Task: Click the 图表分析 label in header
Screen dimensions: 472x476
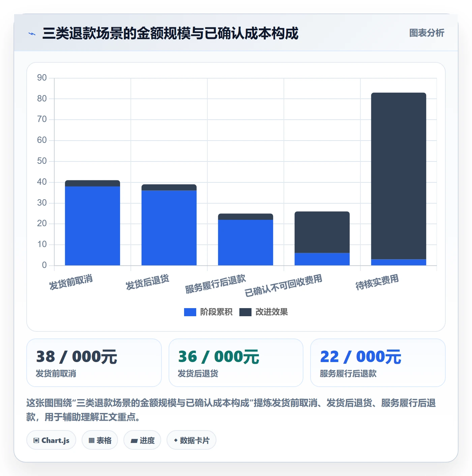Action: pyautogui.click(x=426, y=33)
